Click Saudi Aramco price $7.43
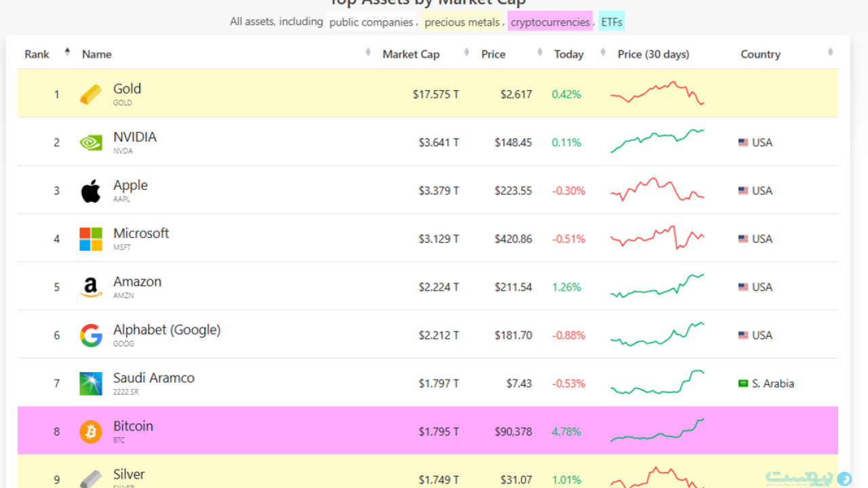Viewport: 868px width, 488px height. point(519,384)
